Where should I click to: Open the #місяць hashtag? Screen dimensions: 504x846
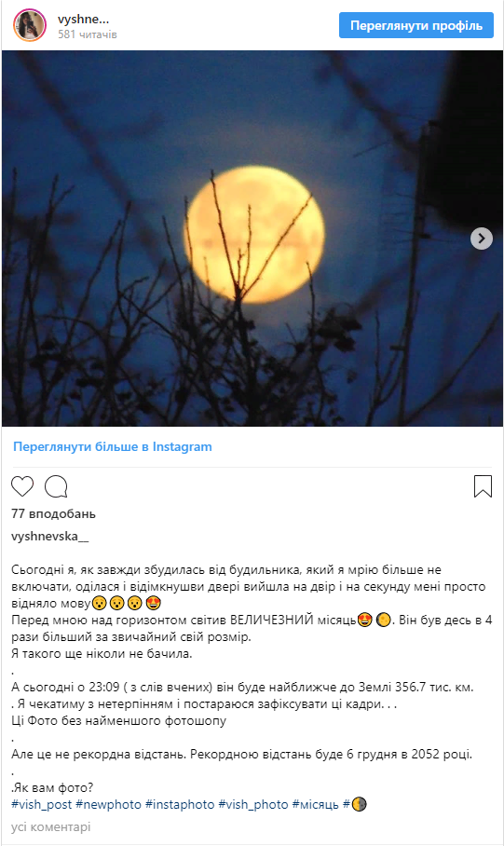(x=316, y=804)
